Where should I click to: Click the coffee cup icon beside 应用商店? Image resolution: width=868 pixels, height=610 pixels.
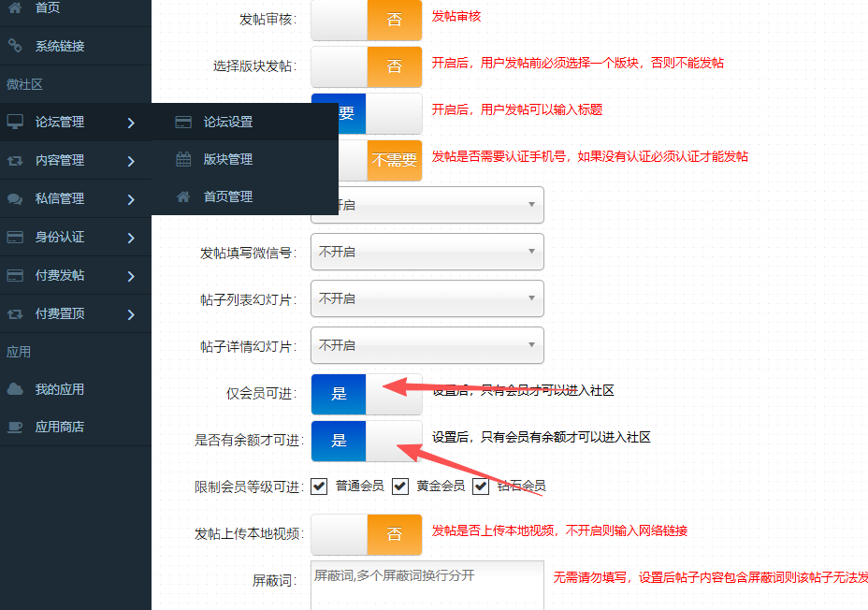point(15,427)
